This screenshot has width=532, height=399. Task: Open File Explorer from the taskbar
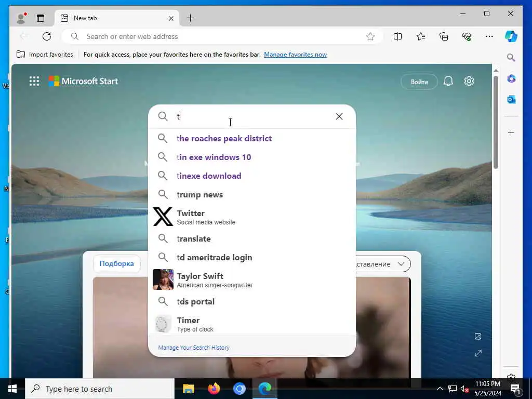(x=188, y=389)
